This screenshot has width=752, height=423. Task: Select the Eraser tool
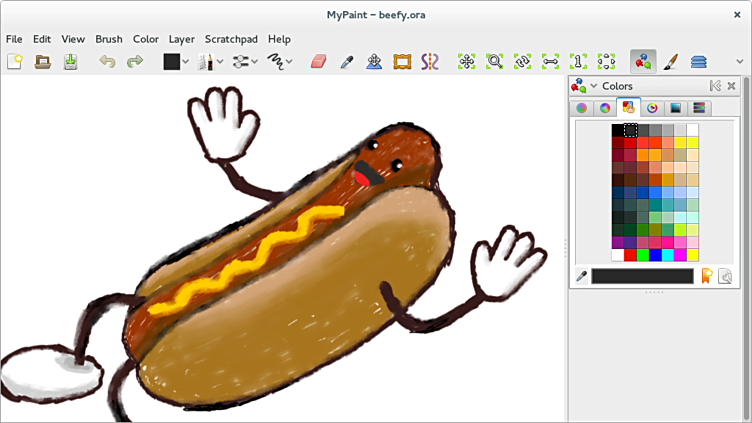point(318,61)
